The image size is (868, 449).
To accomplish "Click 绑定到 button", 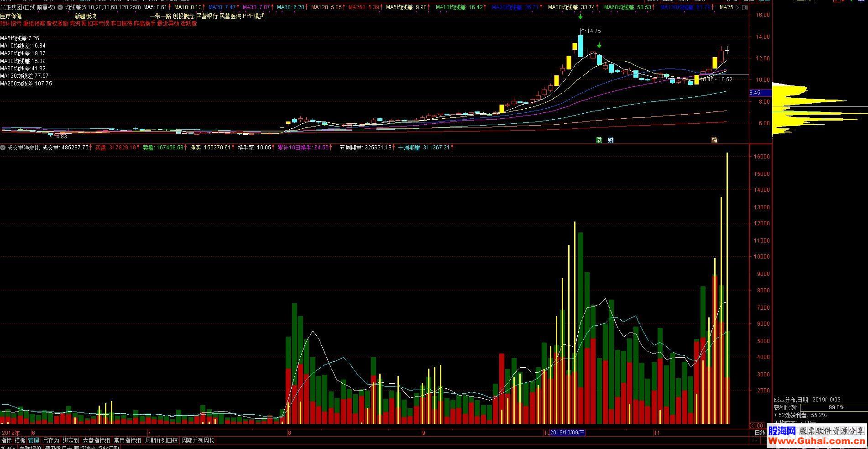I will pos(71,440).
